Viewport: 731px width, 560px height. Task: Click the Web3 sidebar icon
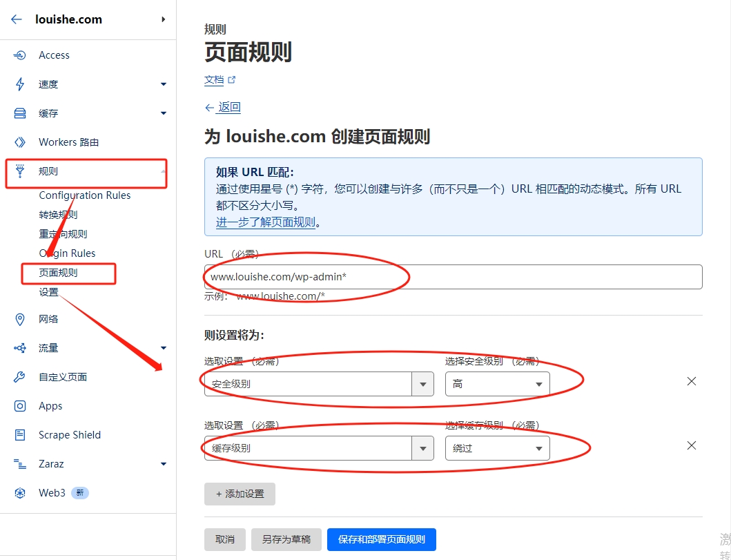click(x=19, y=493)
